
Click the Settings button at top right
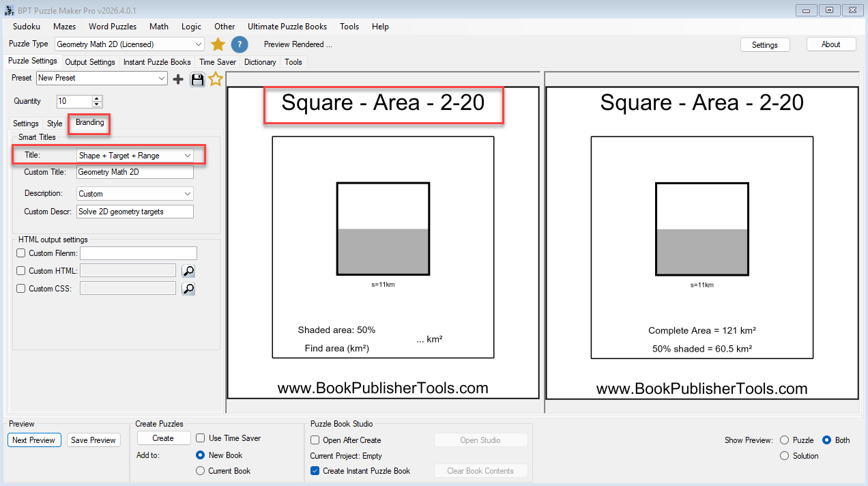[x=765, y=44]
